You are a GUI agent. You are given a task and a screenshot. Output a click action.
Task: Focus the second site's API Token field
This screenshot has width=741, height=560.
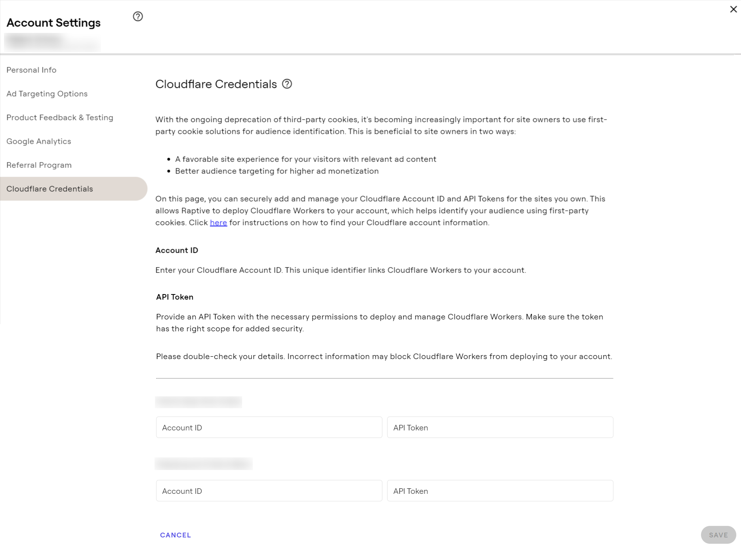click(x=500, y=491)
